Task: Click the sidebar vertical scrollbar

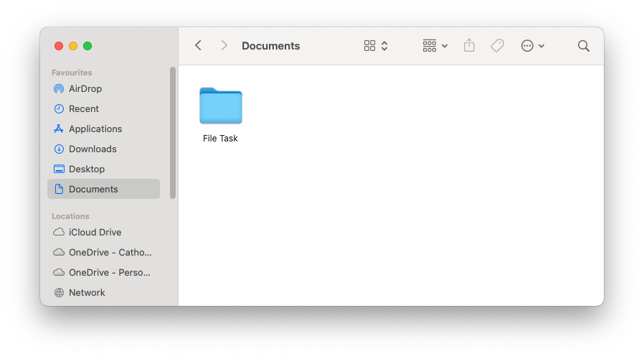Action: [173, 133]
